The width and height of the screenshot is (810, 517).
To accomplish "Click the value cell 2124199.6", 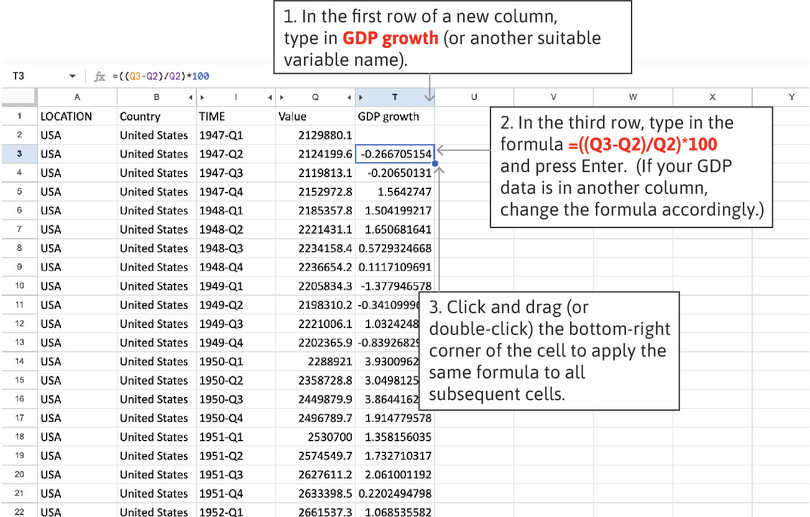I will (x=315, y=154).
